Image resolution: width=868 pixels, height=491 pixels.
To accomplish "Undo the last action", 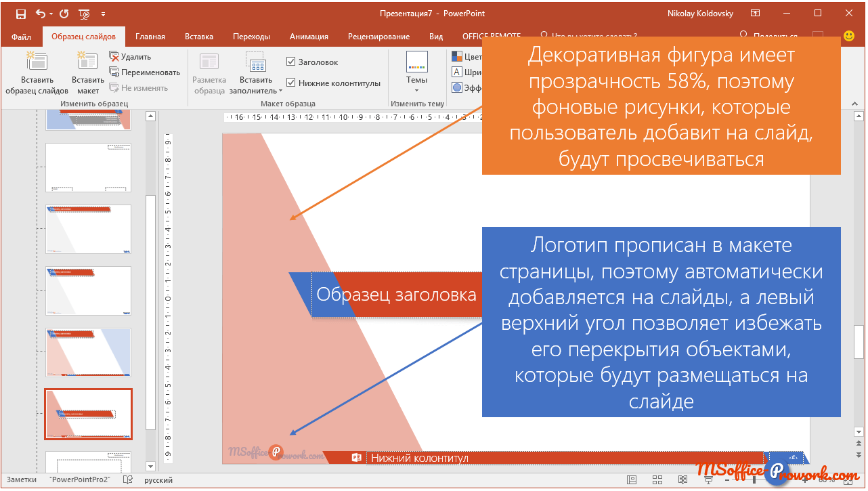I will (x=40, y=14).
